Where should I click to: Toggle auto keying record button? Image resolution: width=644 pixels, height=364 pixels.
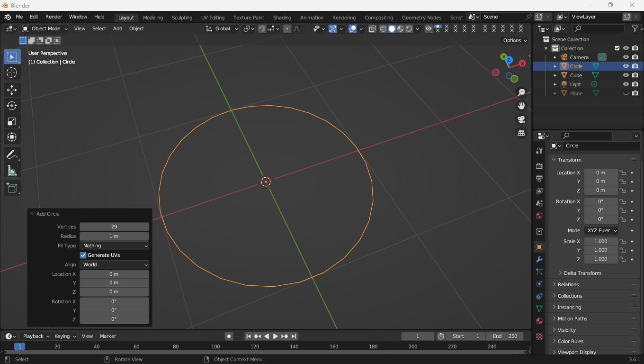tap(229, 336)
